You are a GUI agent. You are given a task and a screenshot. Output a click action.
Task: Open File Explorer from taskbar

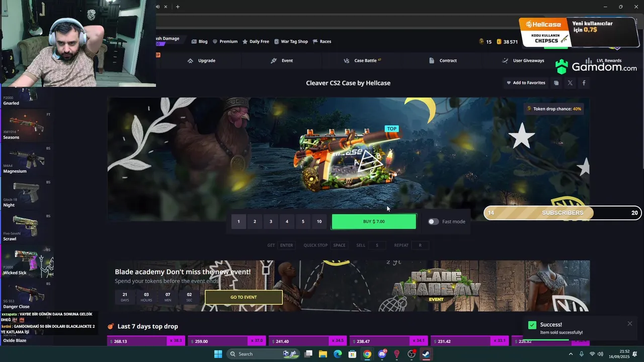click(323, 354)
